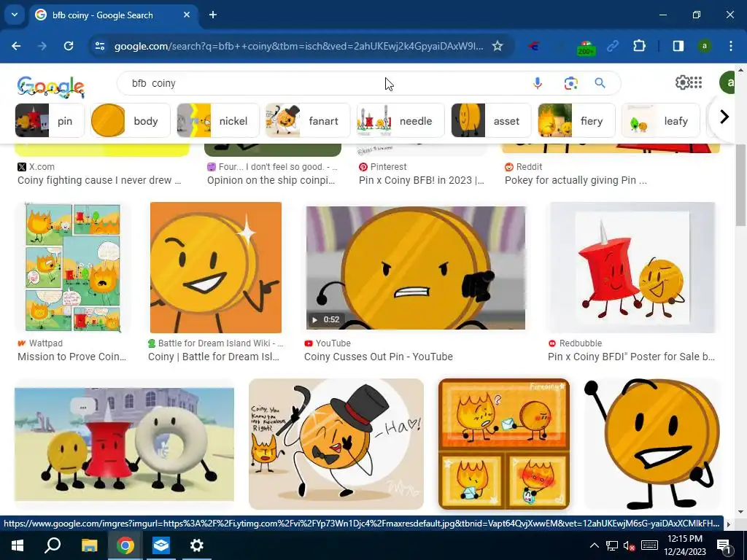747x560 pixels.
Task: Toggle the muted volume tray icon
Action: (x=630, y=545)
